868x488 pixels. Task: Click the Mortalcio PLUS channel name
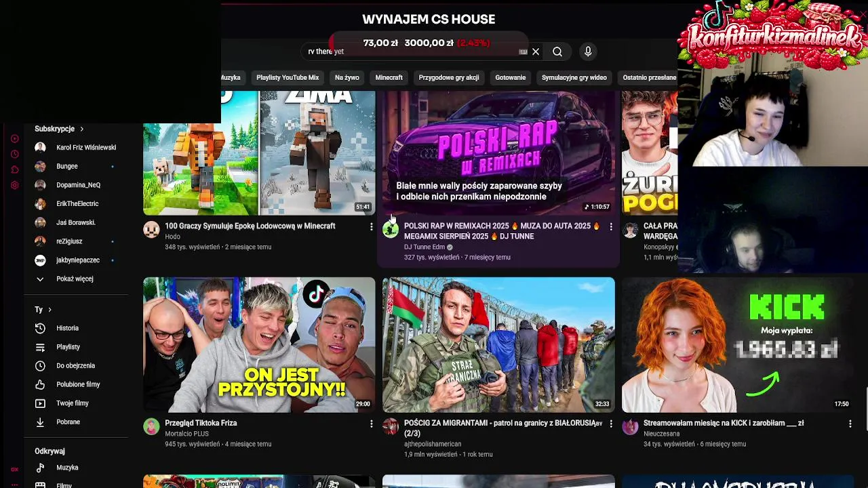[186, 434]
